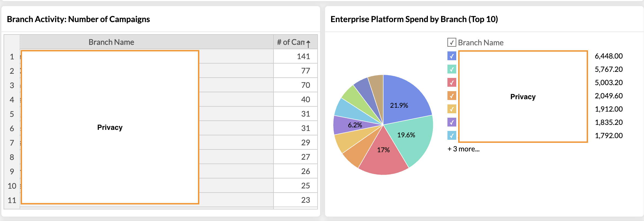This screenshot has width=644, height=221.
Task: Uncheck the orange legend checkbox for 2,049.60
Action: pyautogui.click(x=452, y=96)
